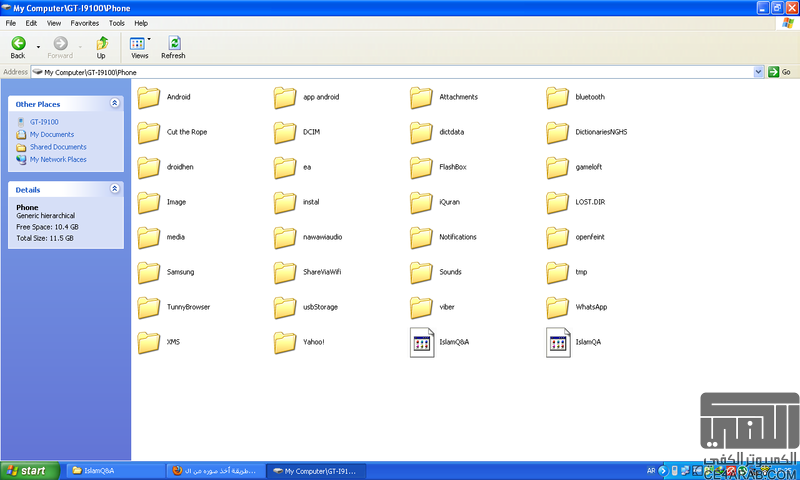800x480 pixels.
Task: Open the File menu
Action: [x=11, y=23]
